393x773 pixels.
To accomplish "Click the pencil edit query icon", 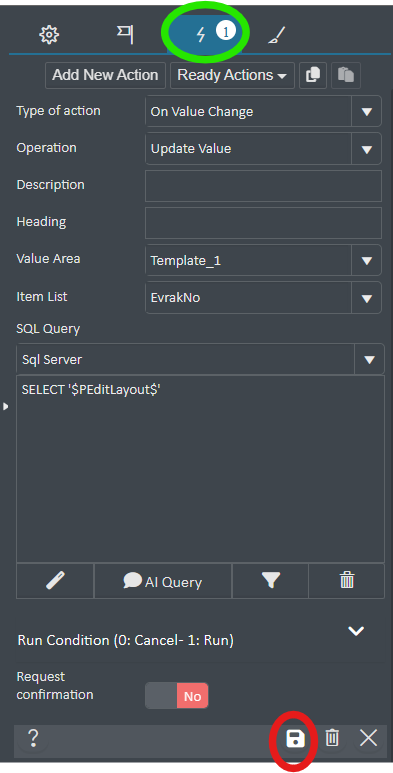I will [x=55, y=581].
